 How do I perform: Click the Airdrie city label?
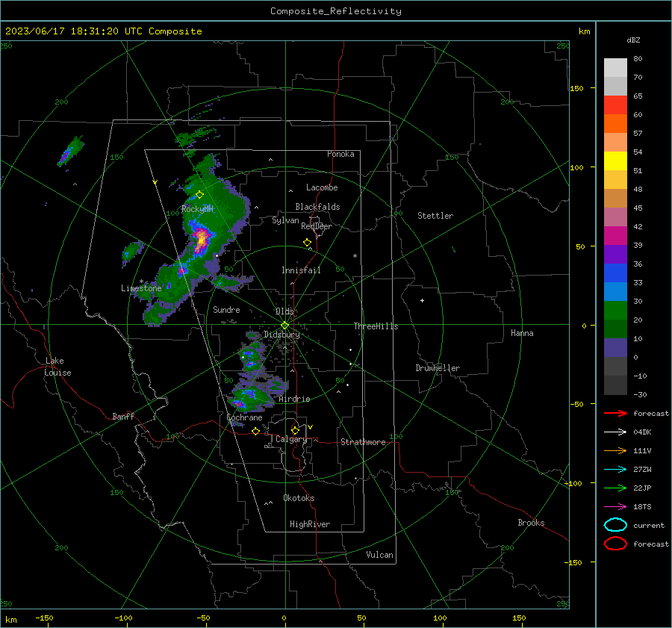[x=294, y=399]
